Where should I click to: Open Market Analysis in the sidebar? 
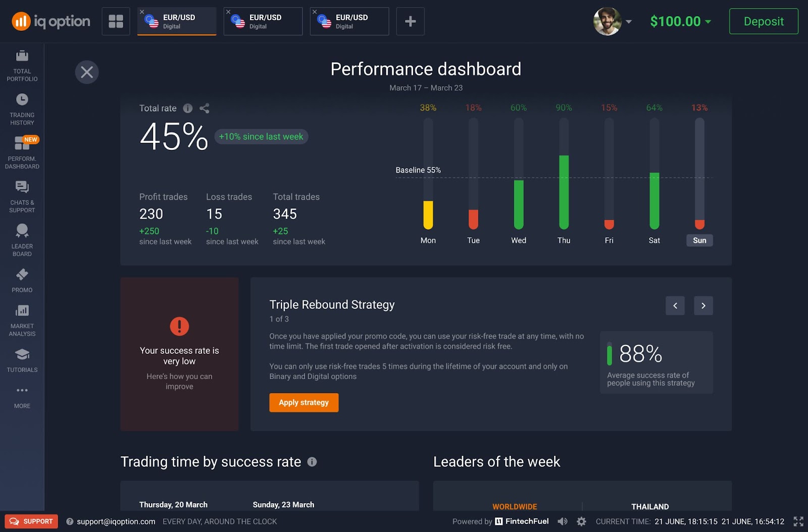point(22,320)
